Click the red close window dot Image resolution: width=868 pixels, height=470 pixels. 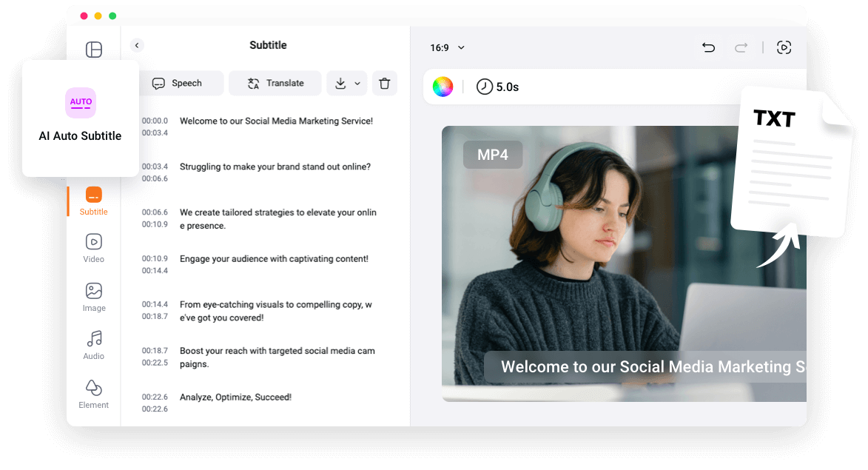[84, 16]
